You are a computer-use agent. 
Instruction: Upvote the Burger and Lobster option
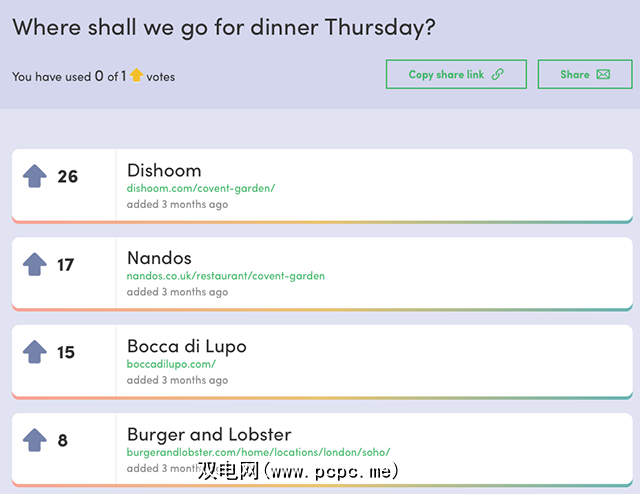[35, 440]
